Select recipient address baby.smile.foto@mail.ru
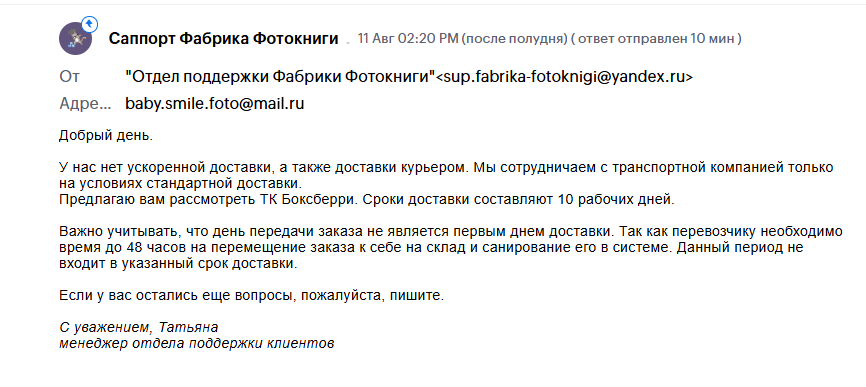The height and width of the screenshot is (387, 866). click(x=215, y=104)
